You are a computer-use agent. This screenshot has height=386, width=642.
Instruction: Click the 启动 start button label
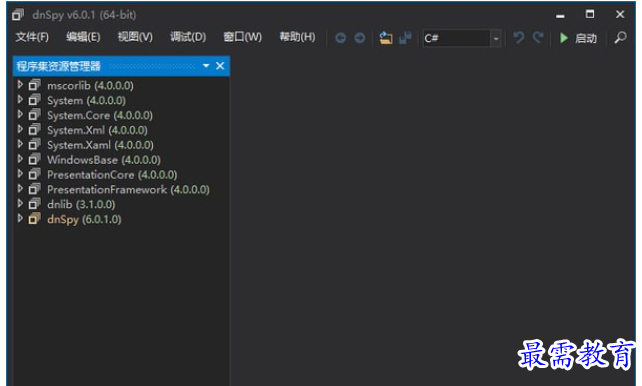[585, 38]
